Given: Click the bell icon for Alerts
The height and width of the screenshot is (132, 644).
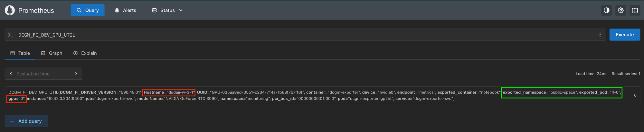Looking at the screenshot, I should coord(117,10).
